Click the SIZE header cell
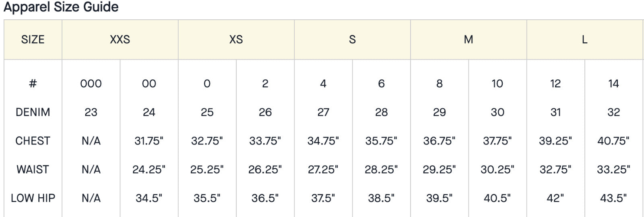 (x=33, y=39)
